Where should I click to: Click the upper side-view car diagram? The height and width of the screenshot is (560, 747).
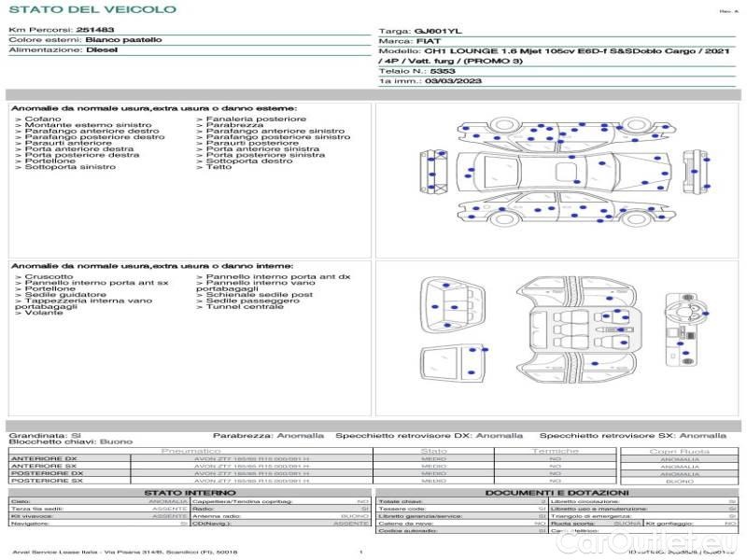pyautogui.click(x=561, y=133)
